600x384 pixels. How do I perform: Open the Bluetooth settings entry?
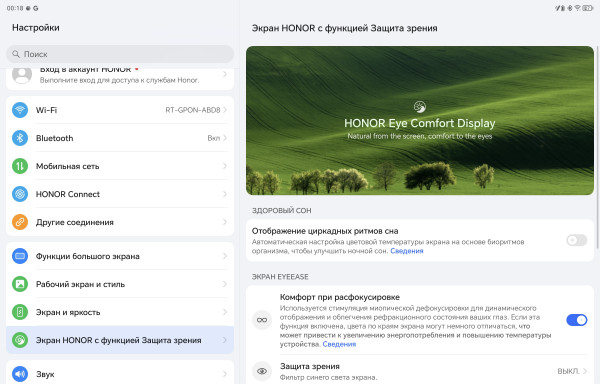(x=120, y=138)
